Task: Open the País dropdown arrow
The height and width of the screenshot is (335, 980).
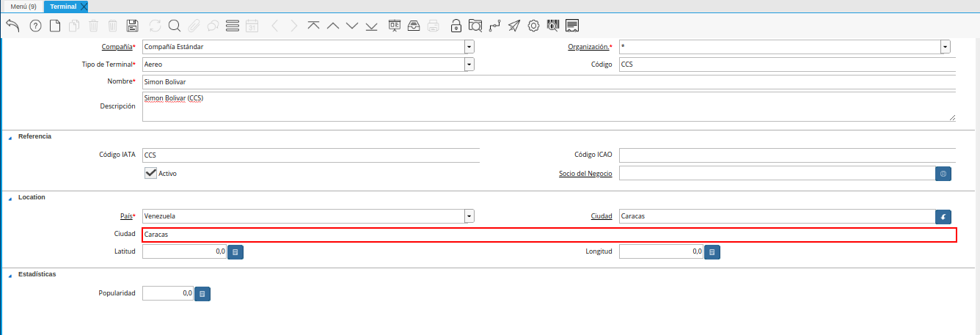Action: (x=469, y=216)
